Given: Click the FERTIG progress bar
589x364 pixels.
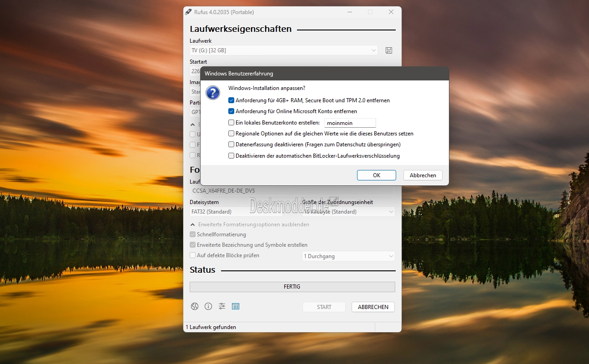Looking at the screenshot, I should click(292, 287).
